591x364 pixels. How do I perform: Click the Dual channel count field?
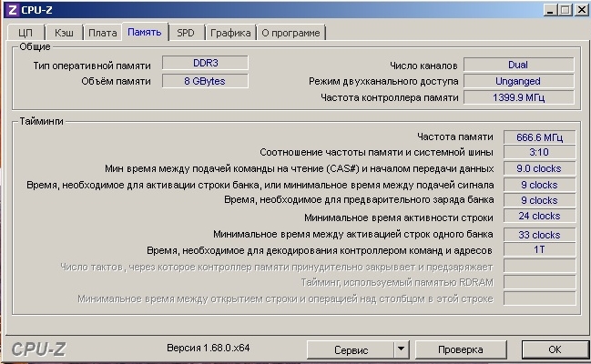(x=519, y=65)
